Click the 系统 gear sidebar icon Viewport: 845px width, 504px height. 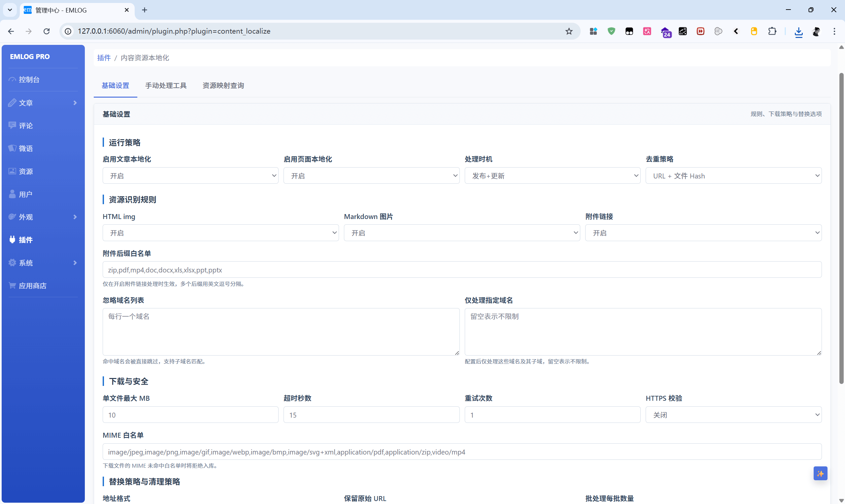12,263
